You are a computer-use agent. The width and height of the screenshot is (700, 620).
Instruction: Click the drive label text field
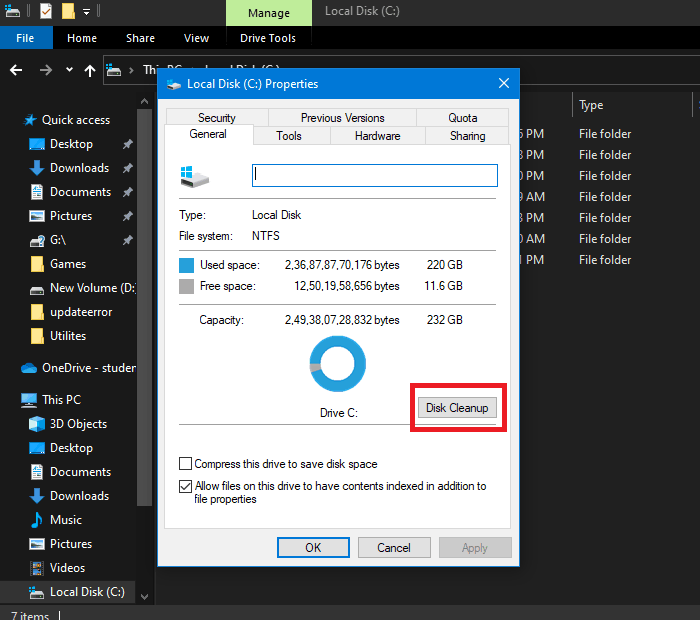pyautogui.click(x=375, y=175)
